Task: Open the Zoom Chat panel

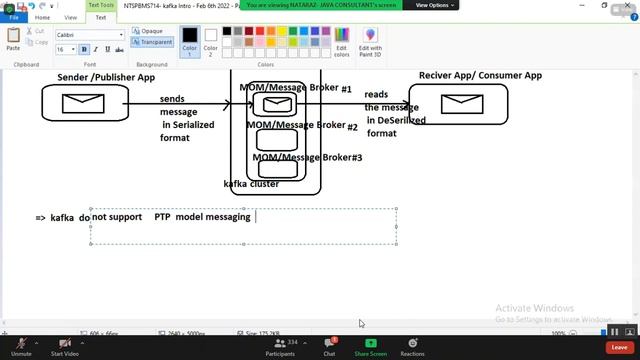Action: [330, 348]
